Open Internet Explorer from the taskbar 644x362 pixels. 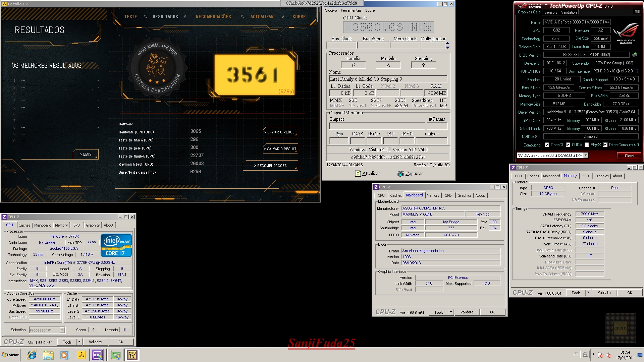click(32, 355)
